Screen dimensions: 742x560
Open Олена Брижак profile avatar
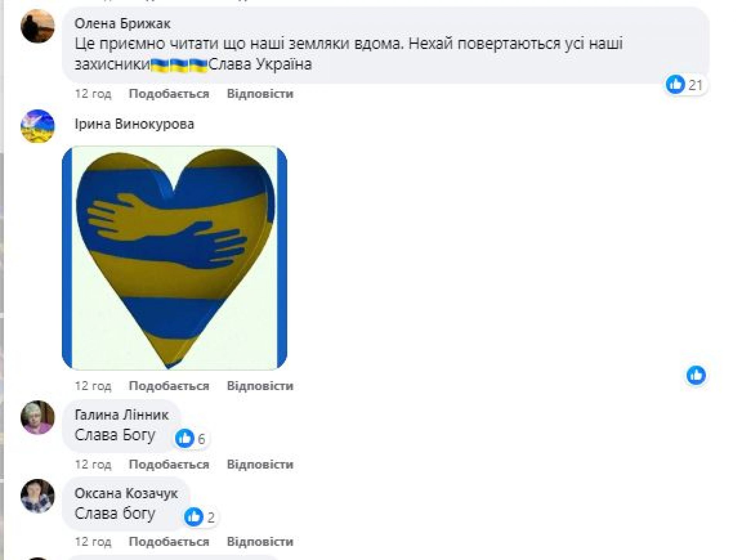pyautogui.click(x=37, y=26)
